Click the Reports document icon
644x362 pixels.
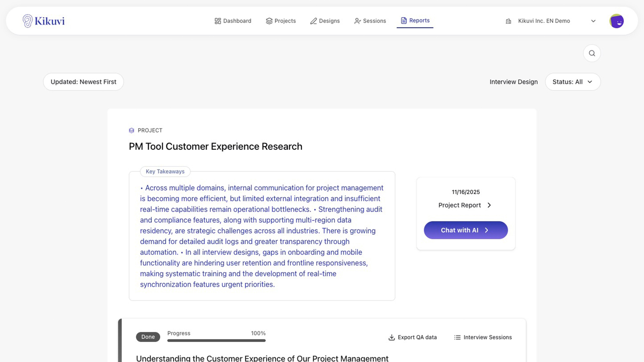[403, 21]
